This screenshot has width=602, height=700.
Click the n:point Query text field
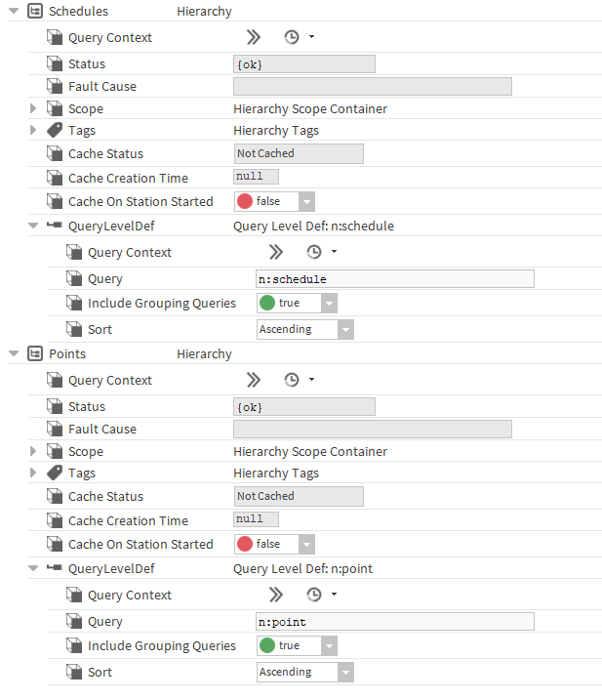(x=394, y=622)
